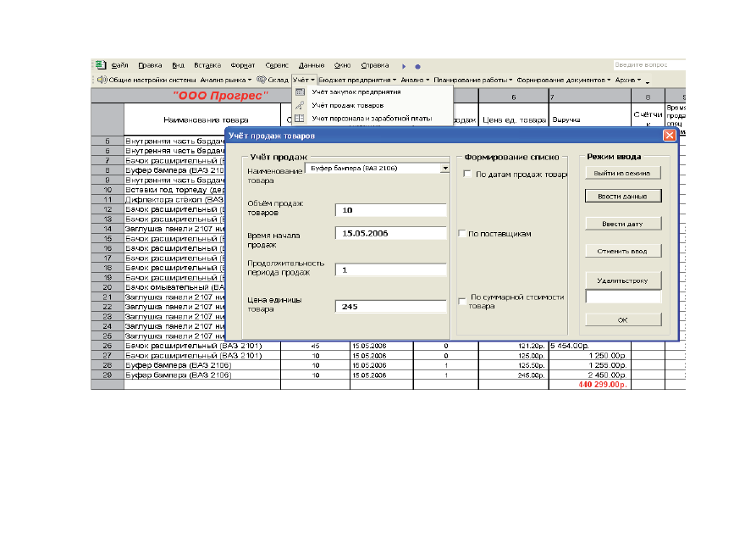The width and height of the screenshot is (756, 533).
Task: Select row header 26
Action: point(107,346)
